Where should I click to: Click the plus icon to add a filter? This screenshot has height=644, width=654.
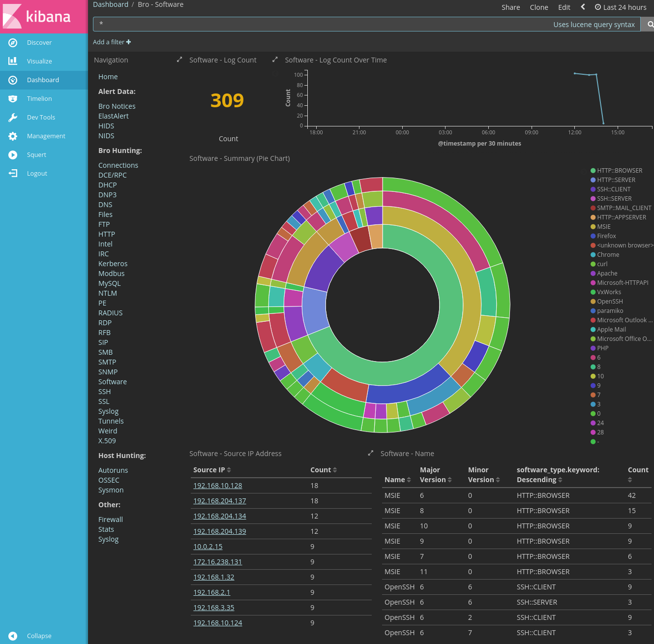point(128,42)
